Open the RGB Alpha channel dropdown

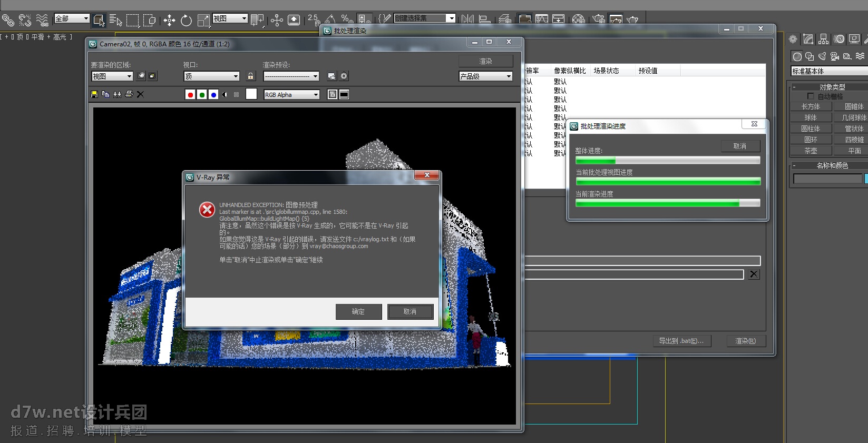[292, 95]
